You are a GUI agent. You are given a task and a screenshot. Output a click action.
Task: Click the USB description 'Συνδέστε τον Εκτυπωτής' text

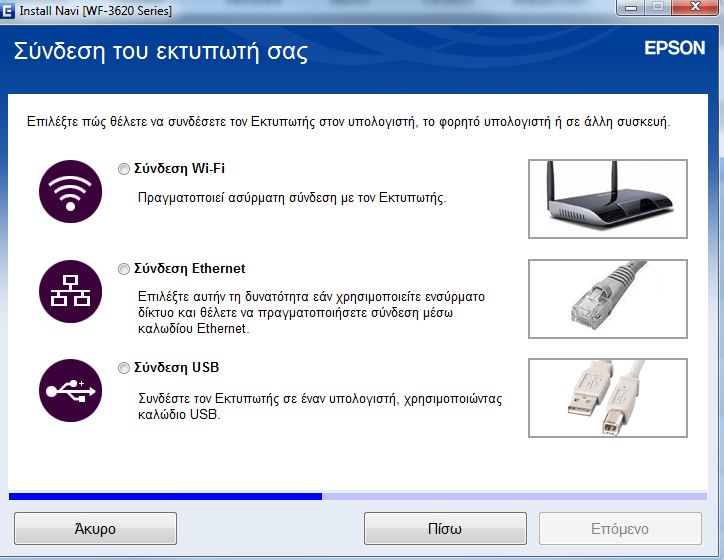pyautogui.click(x=320, y=406)
